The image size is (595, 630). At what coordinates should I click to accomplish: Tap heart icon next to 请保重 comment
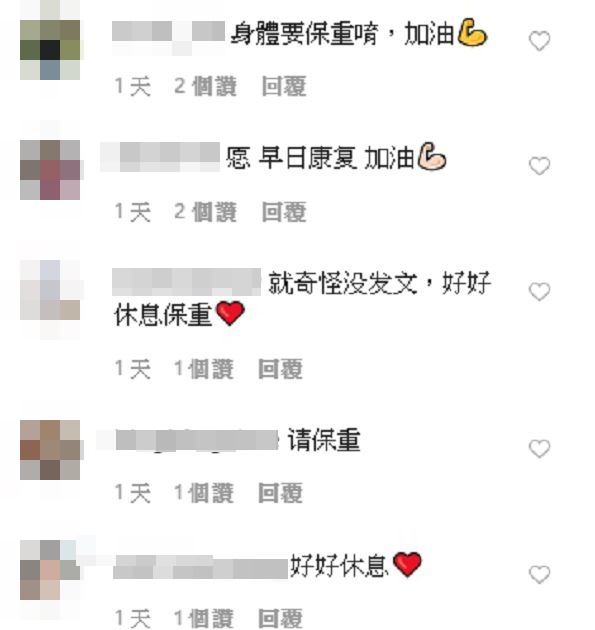[x=539, y=448]
